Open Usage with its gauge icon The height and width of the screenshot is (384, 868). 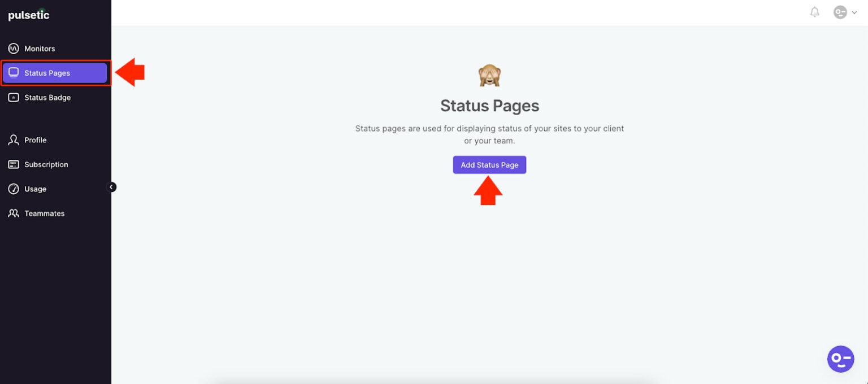click(x=13, y=189)
